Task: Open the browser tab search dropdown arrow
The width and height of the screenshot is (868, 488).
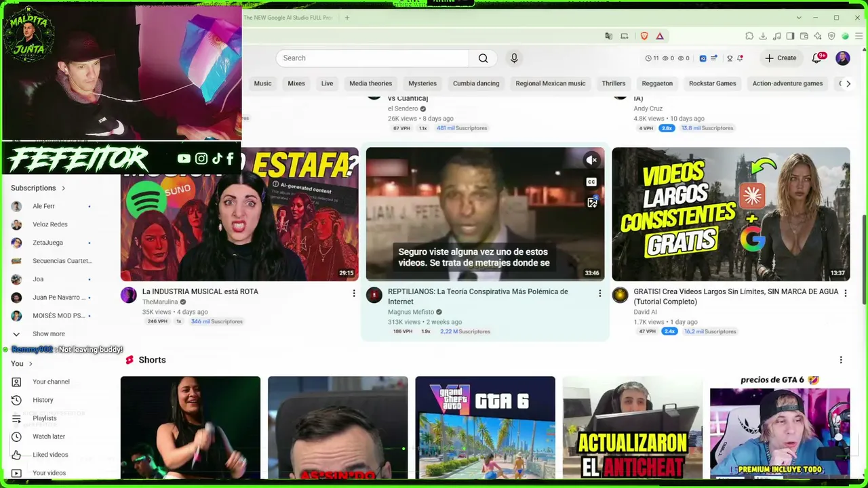Action: (x=799, y=18)
